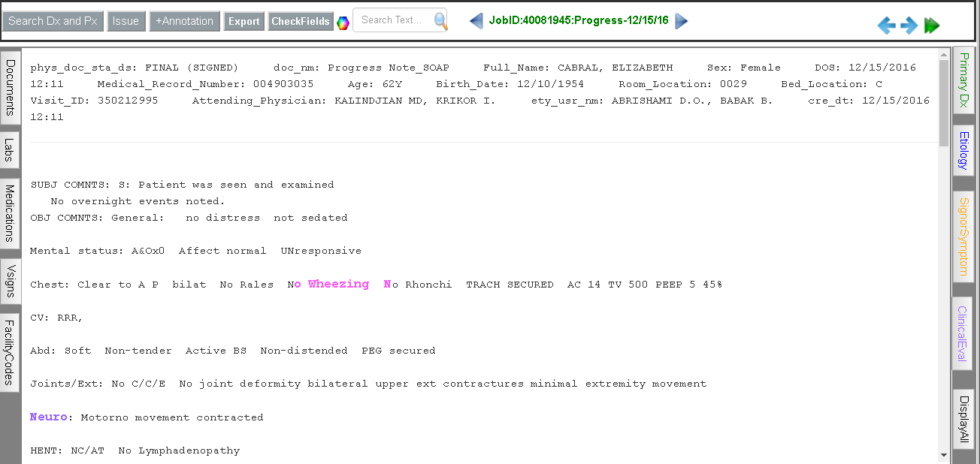Click the green fast-forward arrow icon
The height and width of the screenshot is (464, 980).
(932, 26)
